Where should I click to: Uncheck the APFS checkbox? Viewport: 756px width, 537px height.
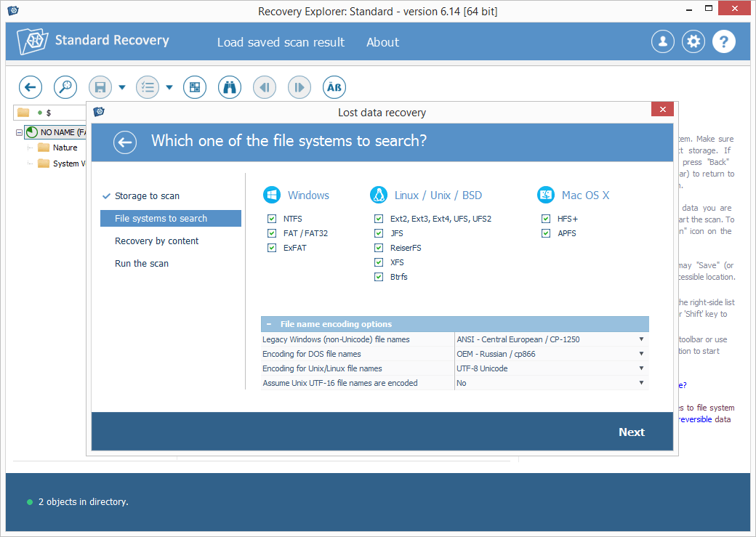546,233
